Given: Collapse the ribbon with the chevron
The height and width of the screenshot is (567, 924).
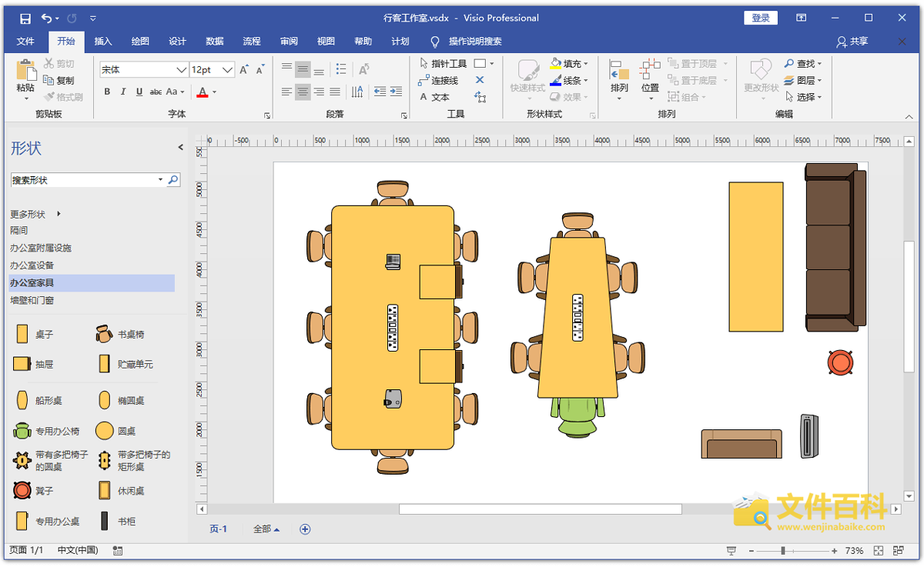Looking at the screenshot, I should 909,116.
